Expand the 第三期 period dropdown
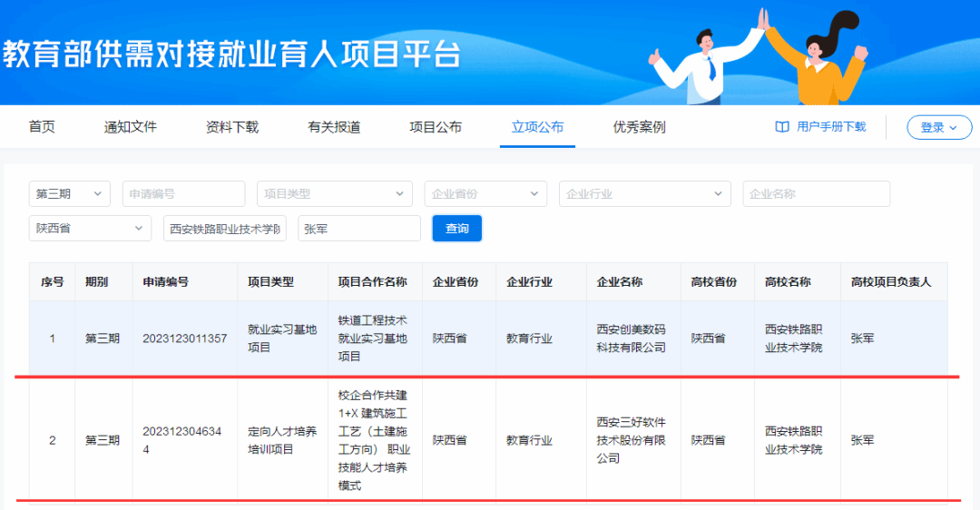980x510 pixels. (70, 194)
